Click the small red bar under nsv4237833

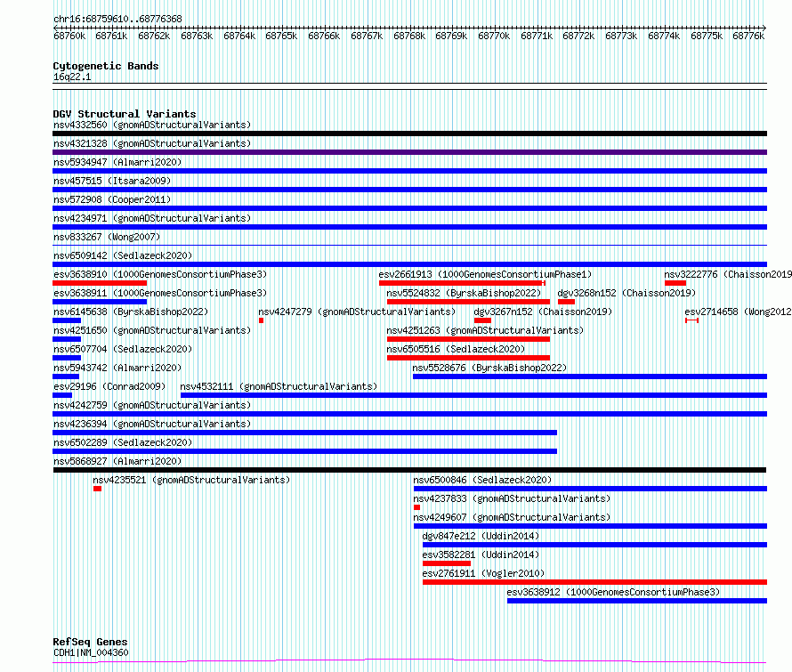pos(416,508)
